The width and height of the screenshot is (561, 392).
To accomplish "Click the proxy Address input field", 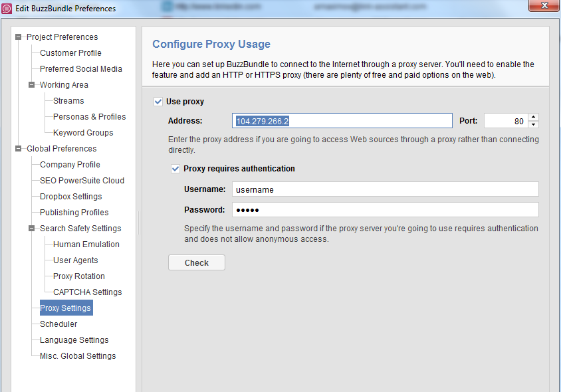I will pyautogui.click(x=342, y=121).
